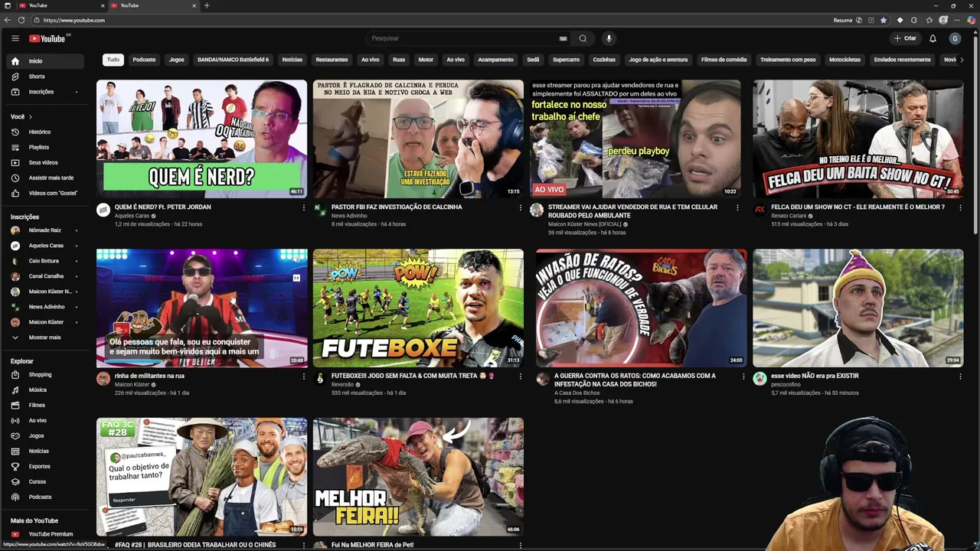Refresh the page with browser reload button
This screenshot has width=980, height=551.
pos(21,20)
